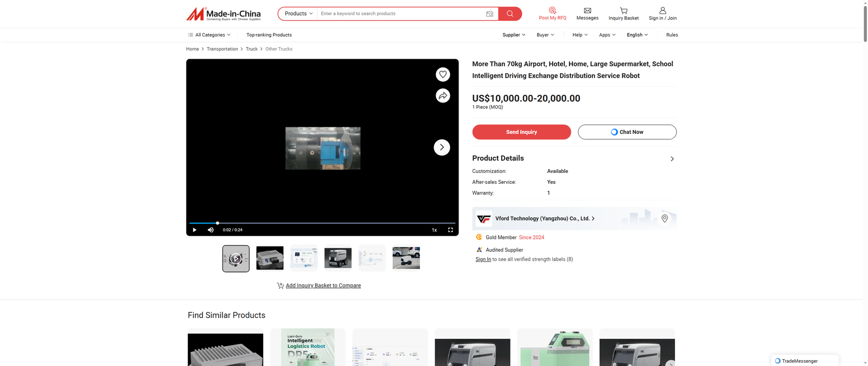Screen dimensions: 868x366
Task: Open the Inquiry Basket cart icon
Action: (623, 11)
